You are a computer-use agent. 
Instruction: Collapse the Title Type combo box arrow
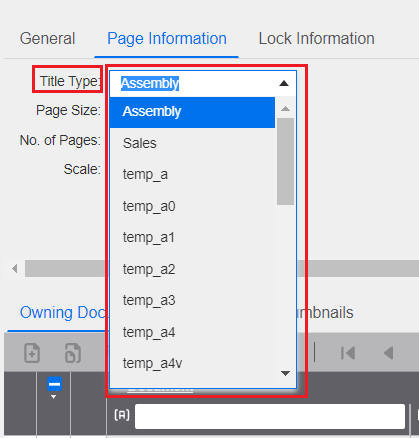(x=284, y=83)
